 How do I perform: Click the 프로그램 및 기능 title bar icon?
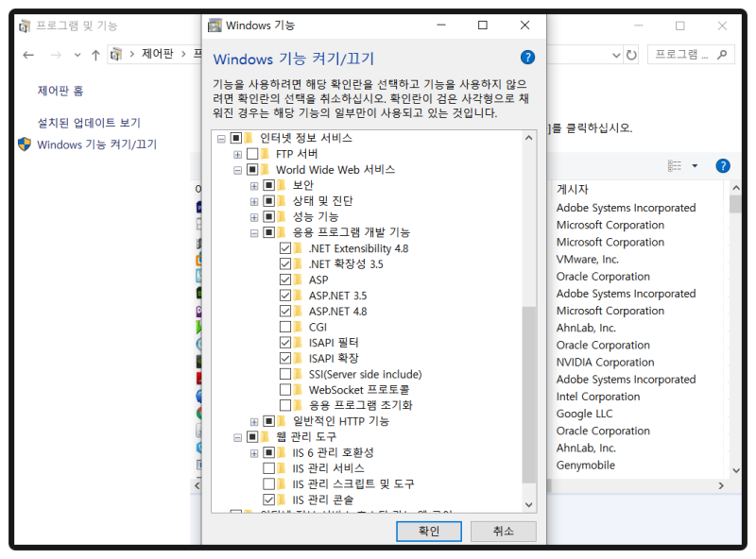coord(25,25)
